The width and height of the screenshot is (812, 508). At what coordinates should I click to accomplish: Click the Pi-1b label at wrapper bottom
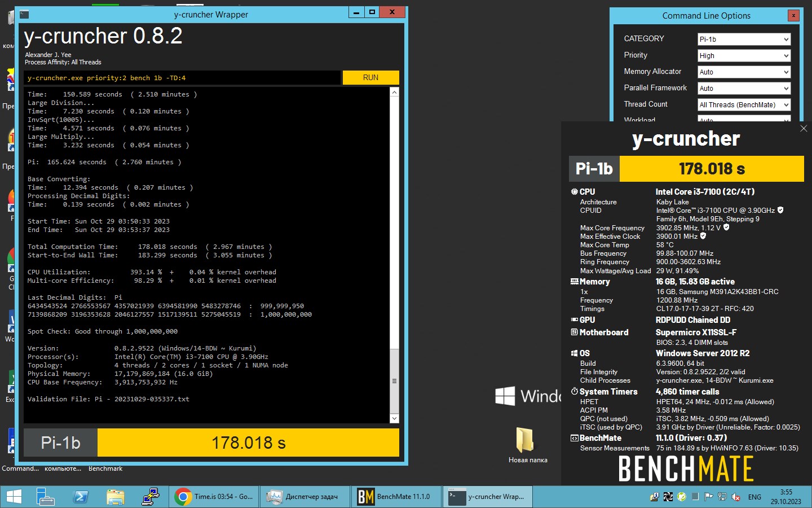tap(60, 443)
